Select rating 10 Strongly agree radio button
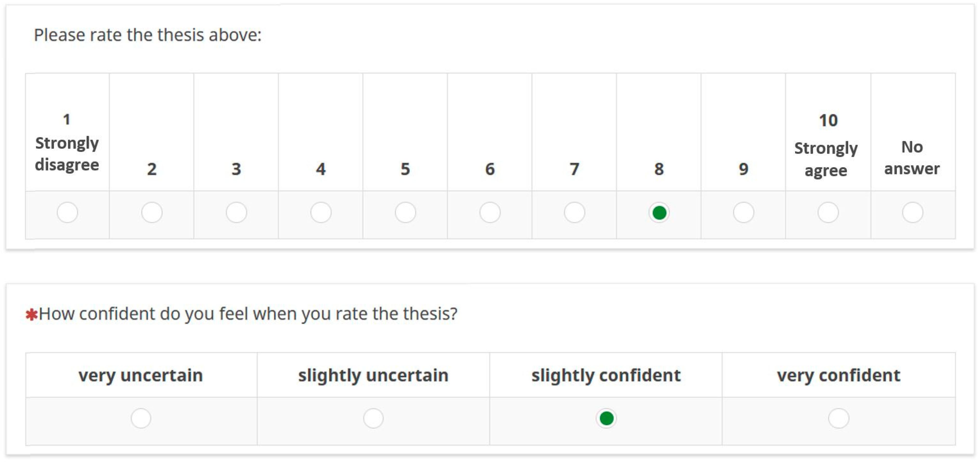Screen dimensions: 980x462 828,212
